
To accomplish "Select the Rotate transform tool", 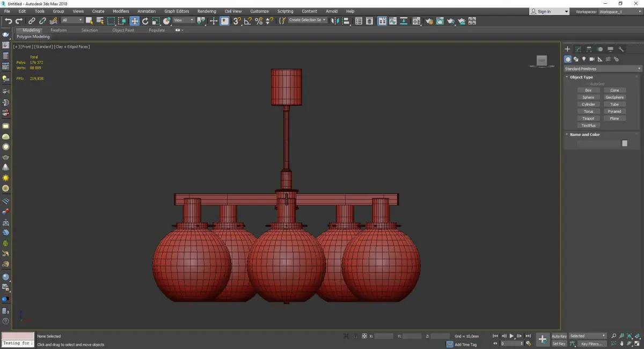I will pos(145,21).
